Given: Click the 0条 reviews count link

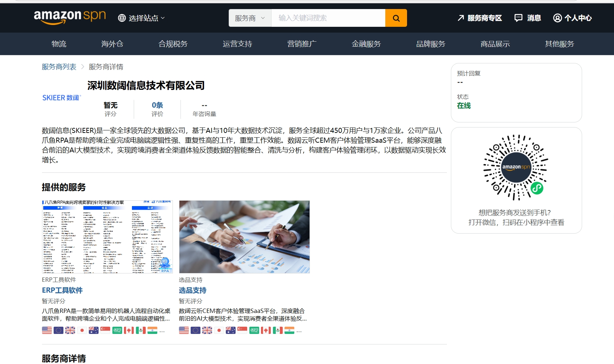Looking at the screenshot, I should [x=157, y=105].
